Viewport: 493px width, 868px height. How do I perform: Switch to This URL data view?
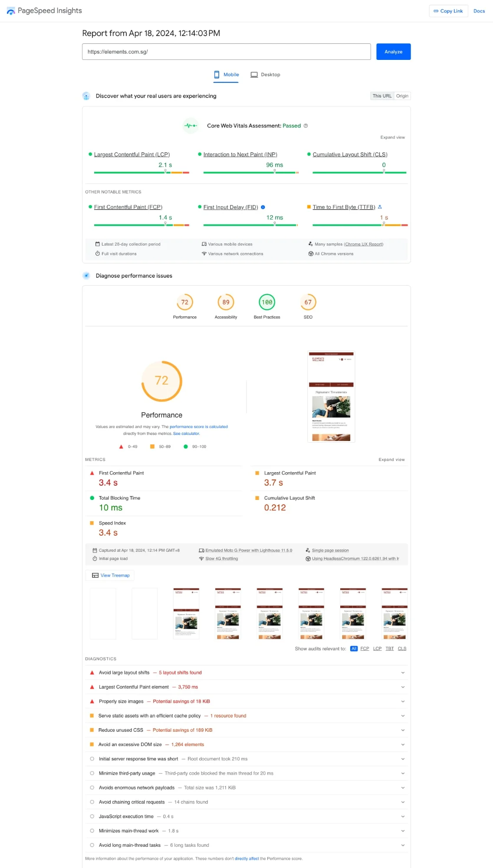(382, 96)
